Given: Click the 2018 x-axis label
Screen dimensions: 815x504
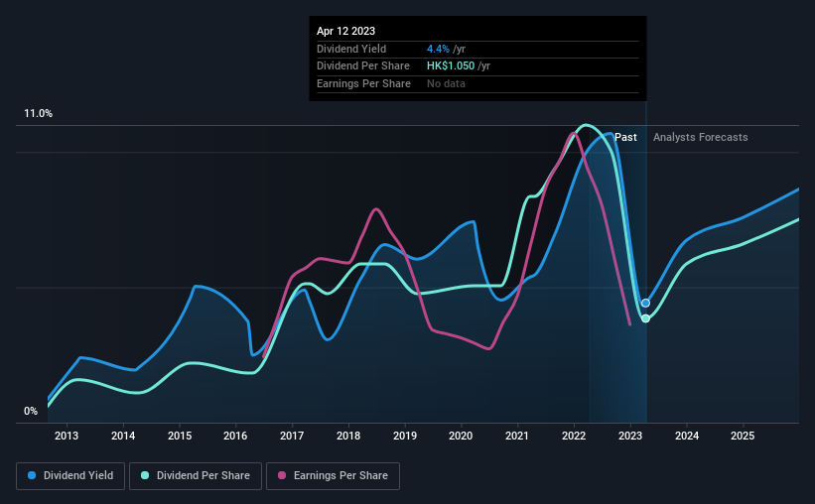Looking at the screenshot, I should click(x=348, y=436).
